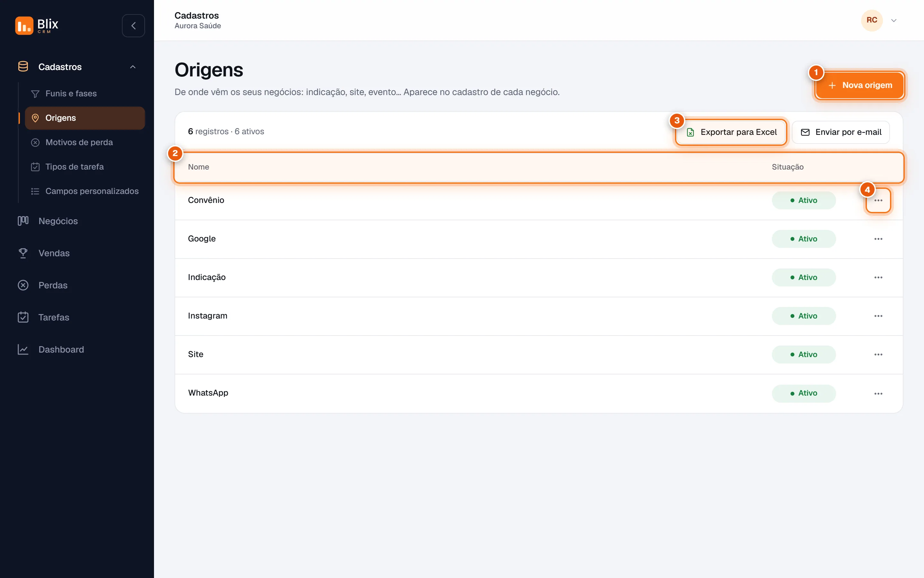924x578 pixels.
Task: Click the Ativo badge for Convênio
Action: tap(804, 200)
